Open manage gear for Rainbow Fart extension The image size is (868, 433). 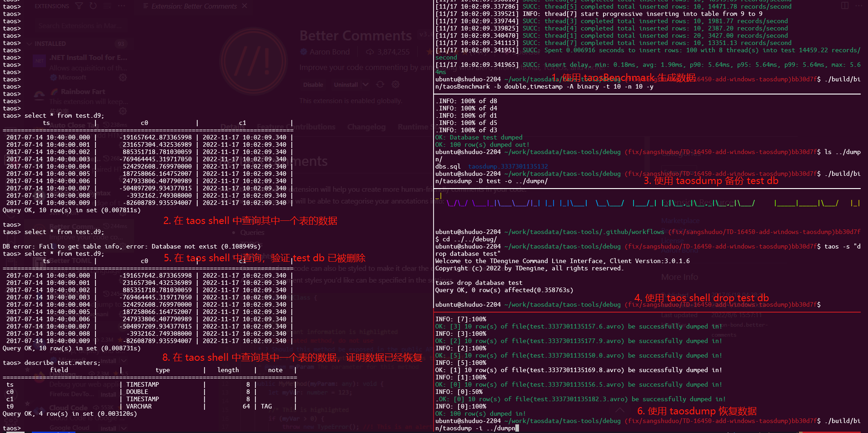123,111
